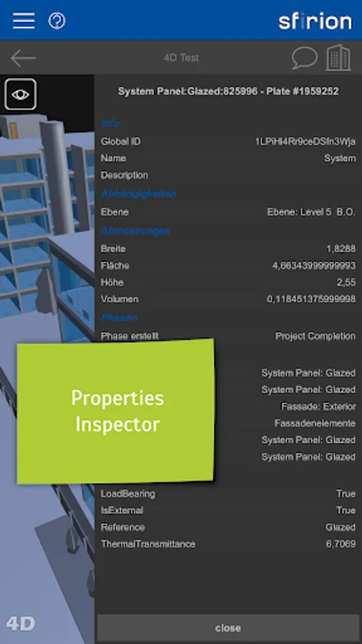The height and width of the screenshot is (644, 362).
Task: Open the hamburger menu
Action: (x=24, y=20)
